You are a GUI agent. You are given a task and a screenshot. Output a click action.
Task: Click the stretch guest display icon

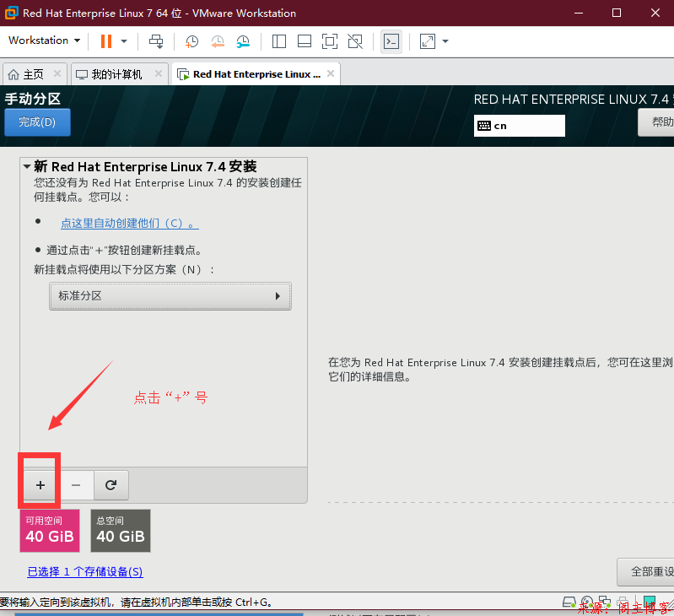[x=428, y=41]
